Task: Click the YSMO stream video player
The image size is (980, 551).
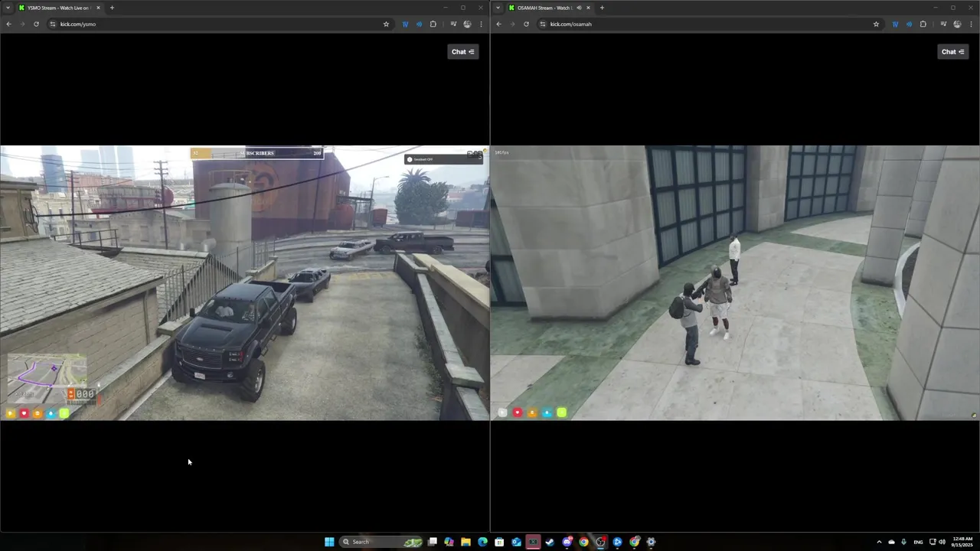Action: click(x=245, y=283)
